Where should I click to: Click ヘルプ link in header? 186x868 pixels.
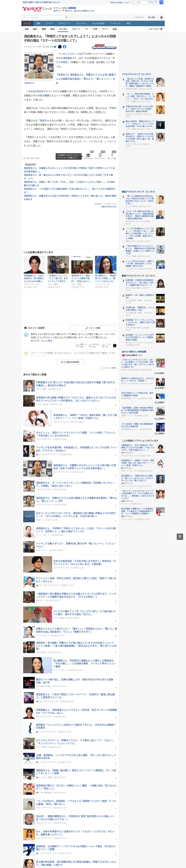pos(127,2)
